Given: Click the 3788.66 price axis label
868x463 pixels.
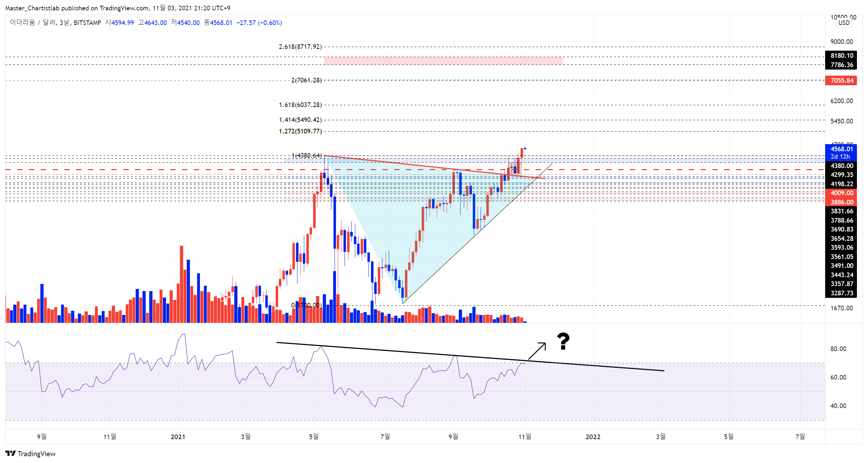Looking at the screenshot, I should tap(841, 220).
